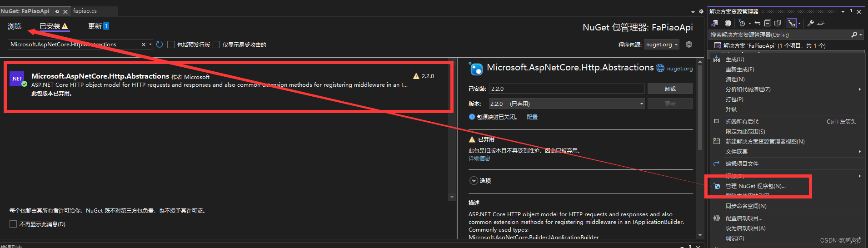Viewport: 868px width, 248px height.
Task: Click the pending changes filter clock icon
Action: click(742, 23)
